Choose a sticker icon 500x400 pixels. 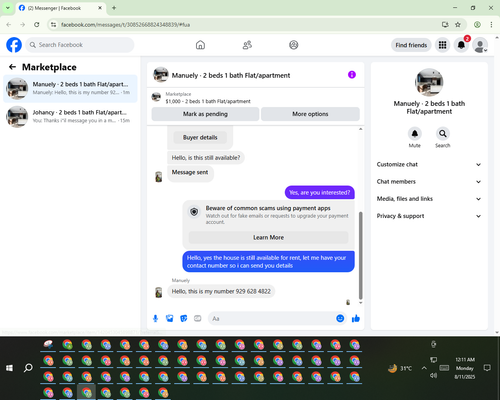pos(184,319)
